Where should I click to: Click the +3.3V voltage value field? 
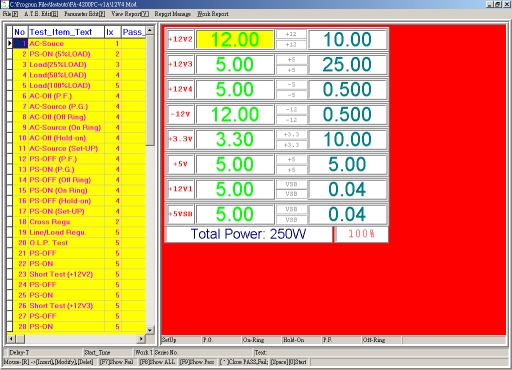pyautogui.click(x=235, y=139)
